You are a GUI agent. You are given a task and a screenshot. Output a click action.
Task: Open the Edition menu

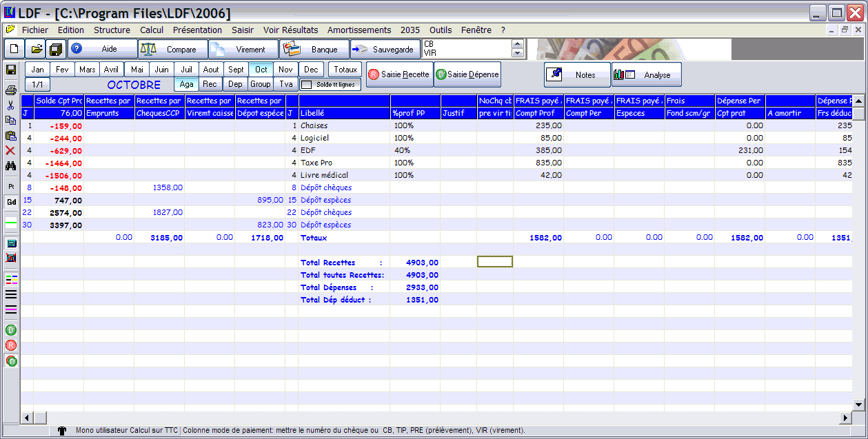pyautogui.click(x=71, y=30)
